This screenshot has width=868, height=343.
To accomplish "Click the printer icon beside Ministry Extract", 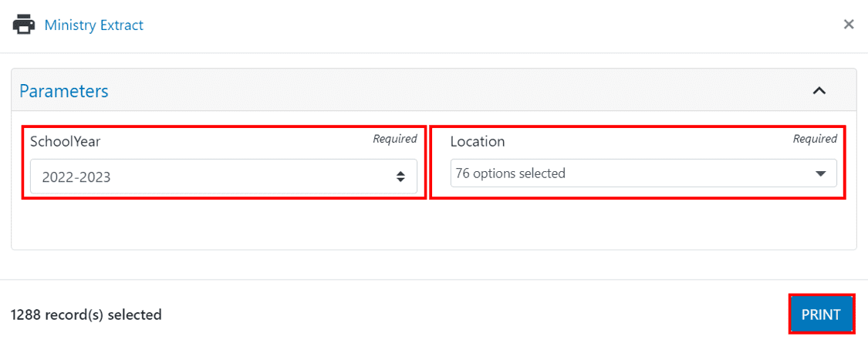I will point(23,25).
